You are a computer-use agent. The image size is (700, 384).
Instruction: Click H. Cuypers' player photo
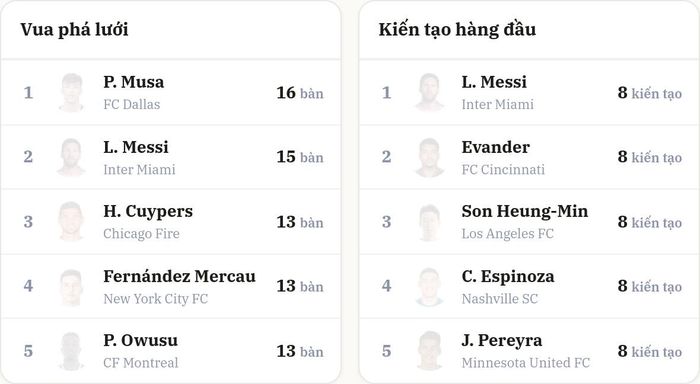[71, 221]
